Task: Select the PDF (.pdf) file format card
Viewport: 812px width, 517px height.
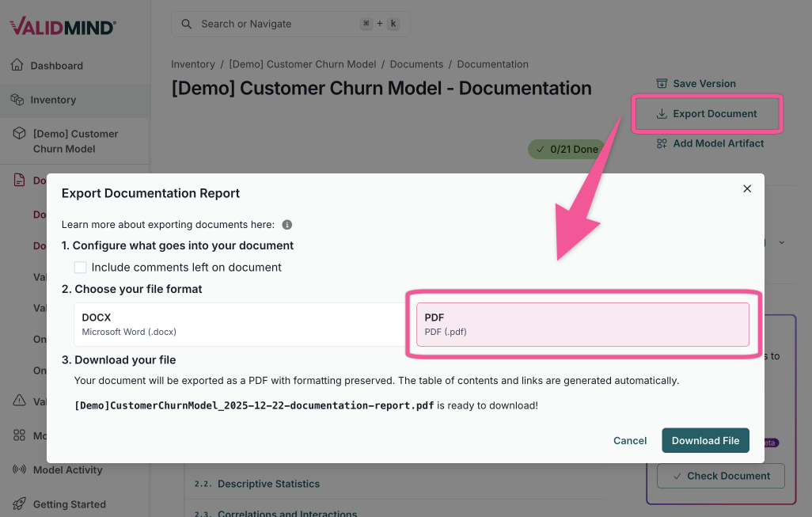Action: coord(583,324)
